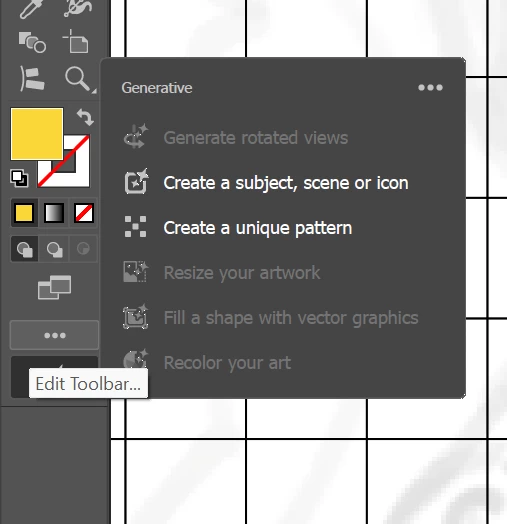Open Generative panel three-dot options menu
507x524 pixels.
[430, 88]
